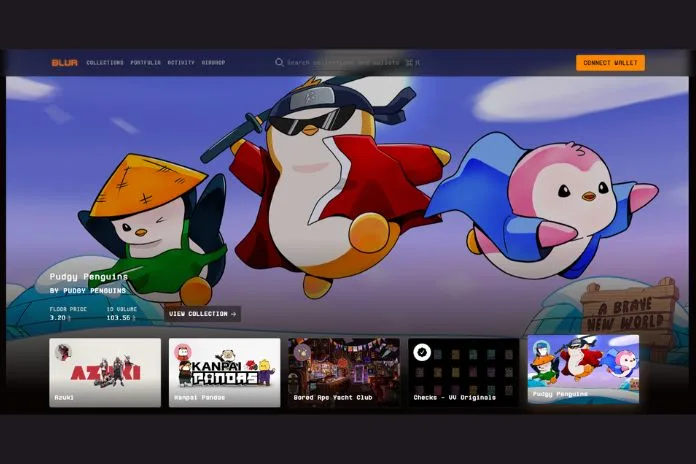Click the Floor Price label
Image resolution: width=696 pixels, height=464 pixels.
[68, 309]
